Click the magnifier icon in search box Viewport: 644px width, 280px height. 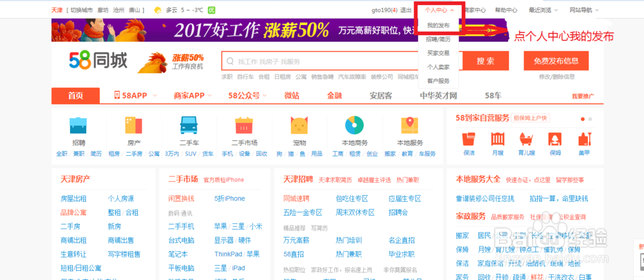(x=231, y=62)
